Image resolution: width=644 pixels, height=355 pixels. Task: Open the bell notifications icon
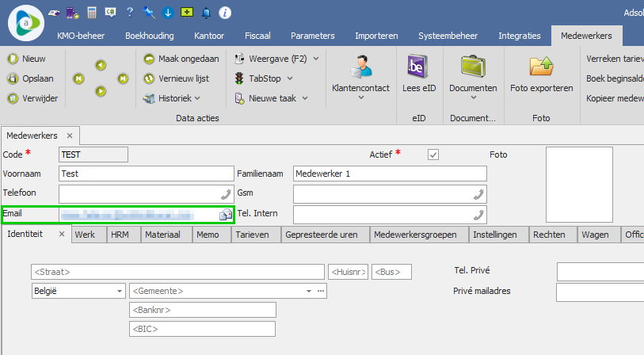(x=206, y=13)
